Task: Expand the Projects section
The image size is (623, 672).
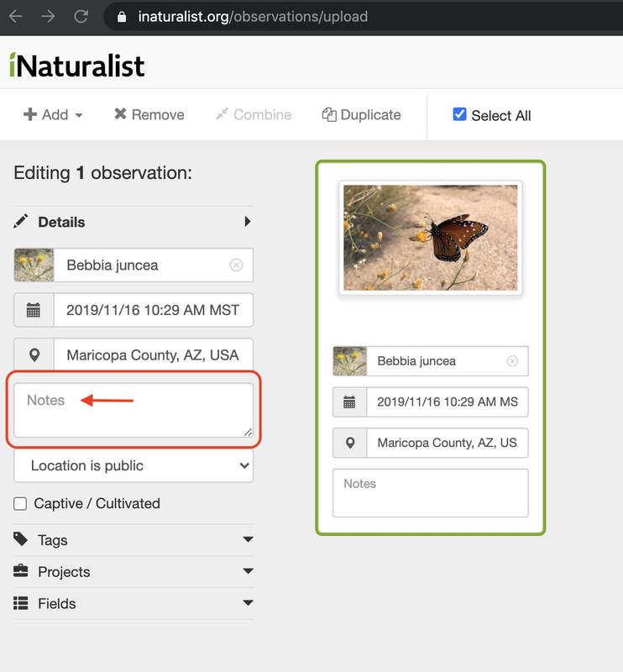Action: pyautogui.click(x=133, y=572)
